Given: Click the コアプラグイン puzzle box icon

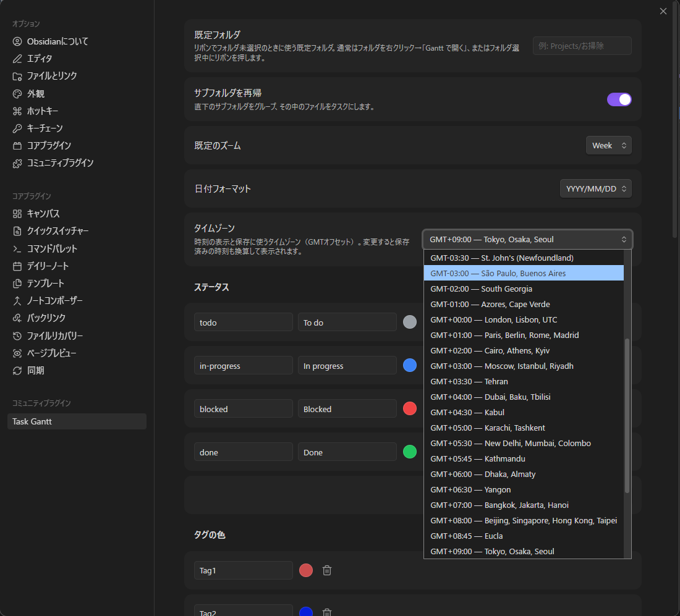Looking at the screenshot, I should pos(17,146).
